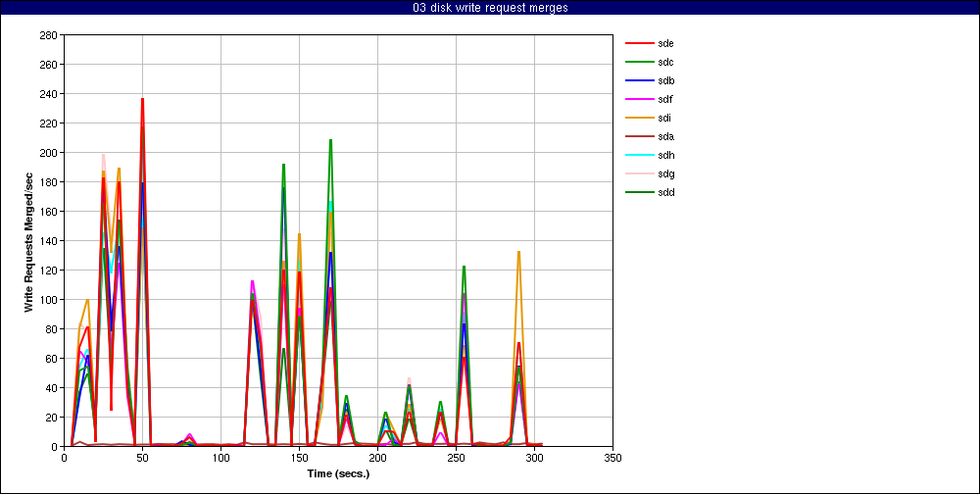This screenshot has height=494, width=980.
Task: Click the 'Write Requests Merged/sec' axis label
Action: (x=28, y=241)
